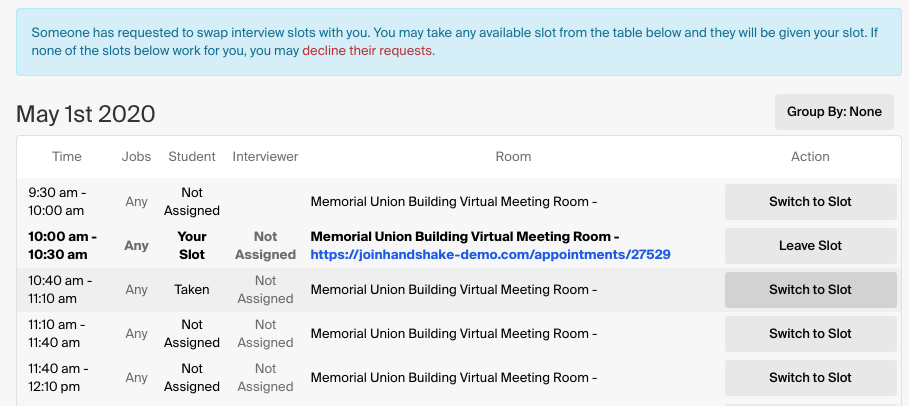Viewport: 909px width, 406px height.
Task: Click the 9:30 am row room name
Action: coord(454,202)
